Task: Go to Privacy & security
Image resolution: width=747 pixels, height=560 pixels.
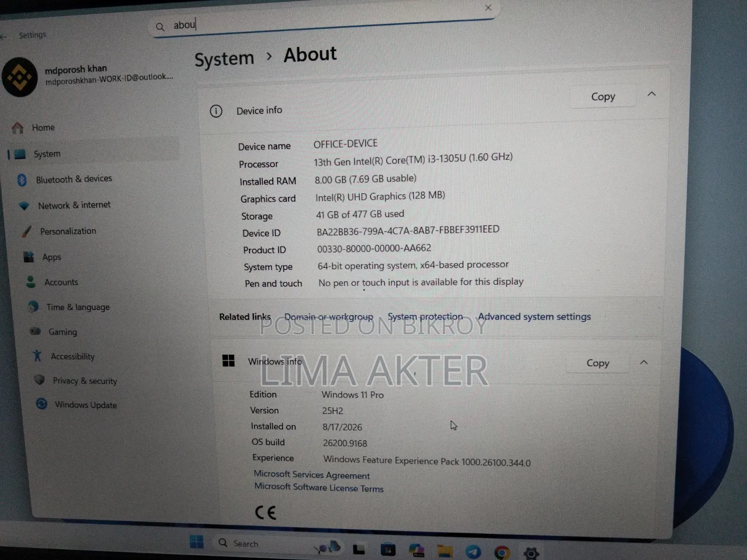Action: click(x=76, y=380)
